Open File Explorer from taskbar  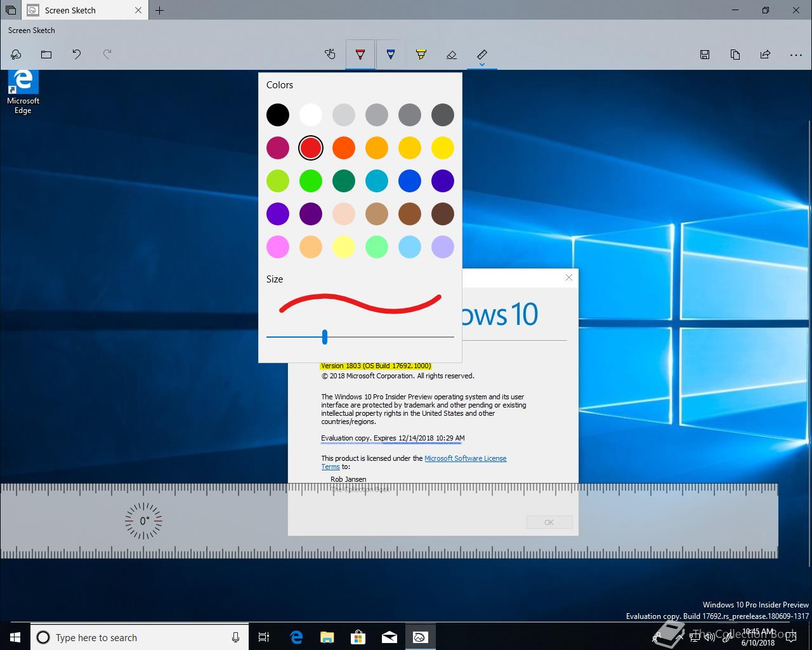327,637
